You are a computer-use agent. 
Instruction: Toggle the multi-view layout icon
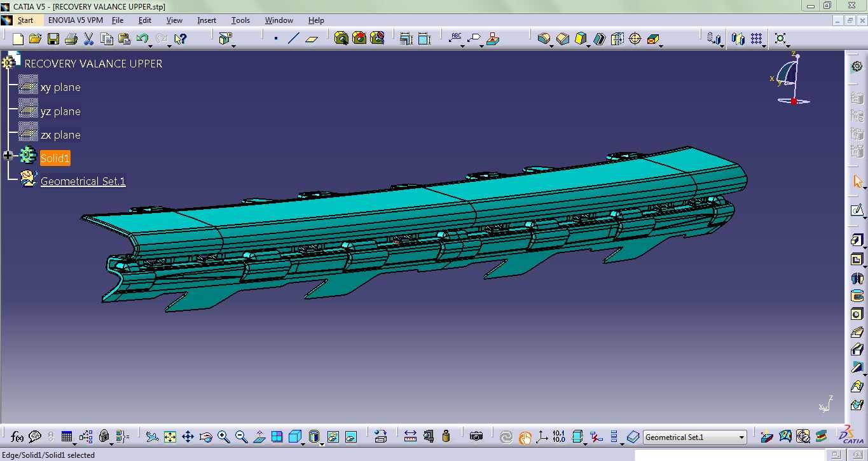(x=277, y=437)
